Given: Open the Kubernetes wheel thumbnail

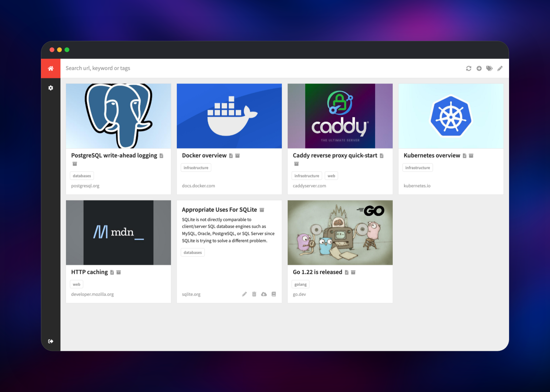Looking at the screenshot, I should (x=451, y=116).
